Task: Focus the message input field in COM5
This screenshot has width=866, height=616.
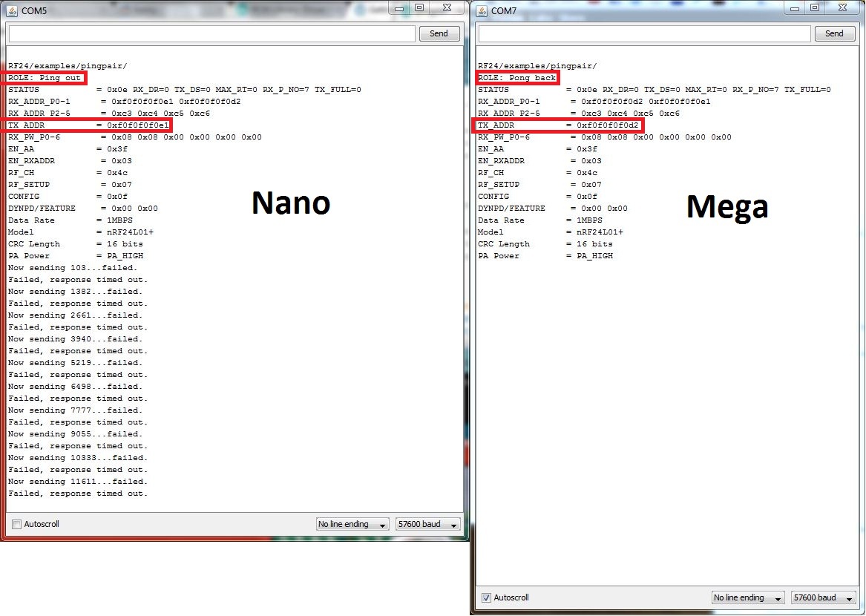Action: coord(212,33)
